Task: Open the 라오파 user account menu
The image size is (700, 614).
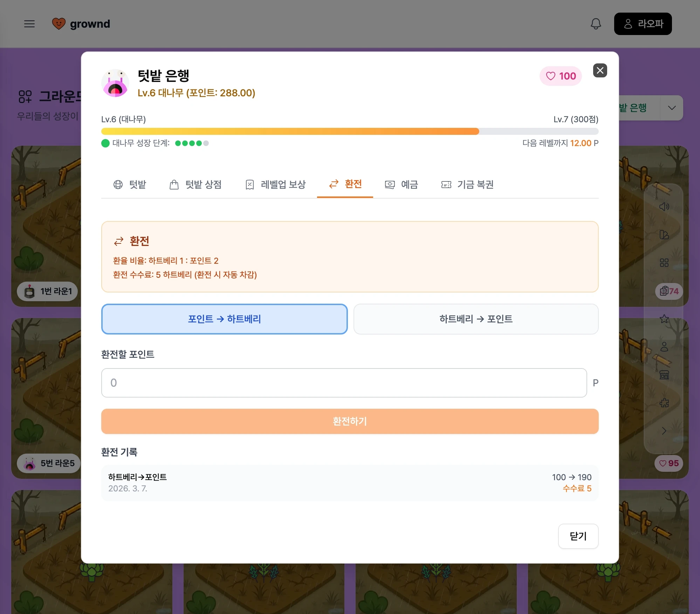Action: [643, 24]
